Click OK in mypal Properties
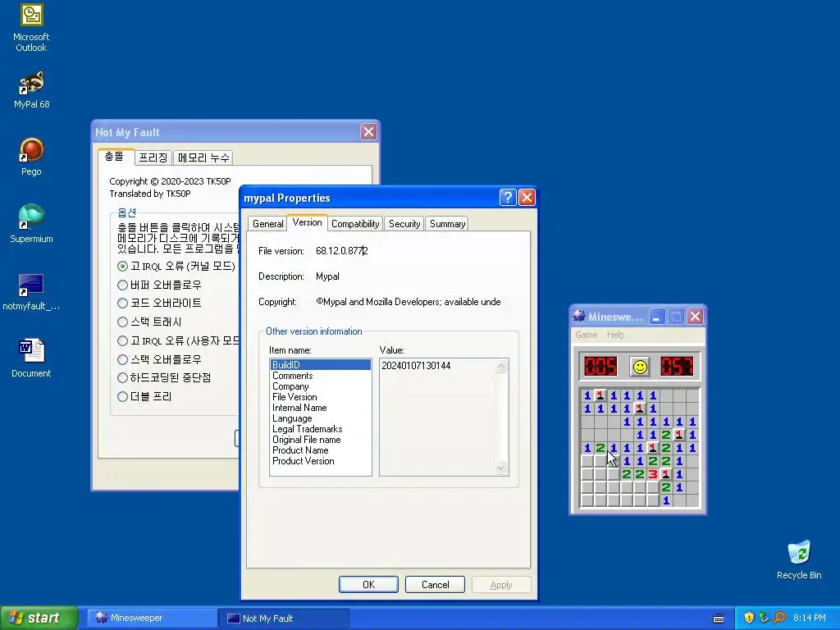Viewport: 840px width, 630px height. 368,584
